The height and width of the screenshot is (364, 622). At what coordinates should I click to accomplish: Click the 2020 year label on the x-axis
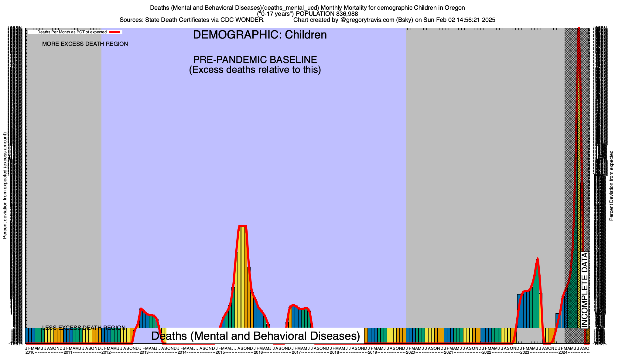tap(410, 352)
